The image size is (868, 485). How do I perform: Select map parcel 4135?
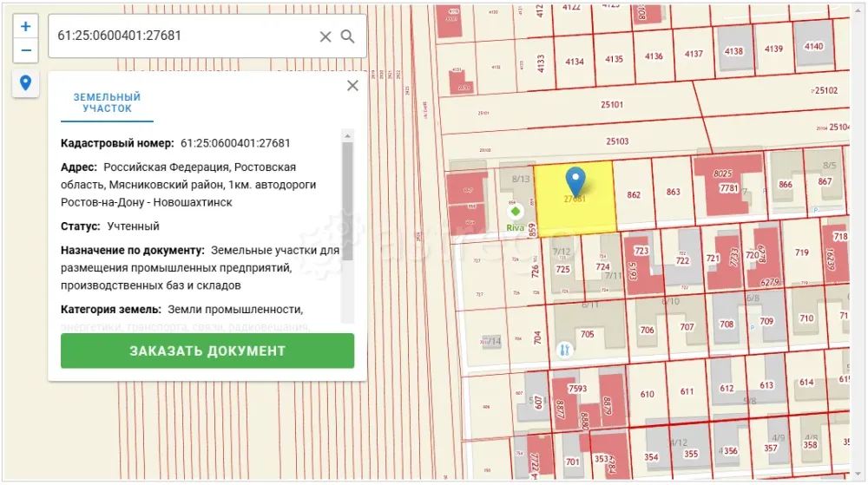tap(614, 59)
